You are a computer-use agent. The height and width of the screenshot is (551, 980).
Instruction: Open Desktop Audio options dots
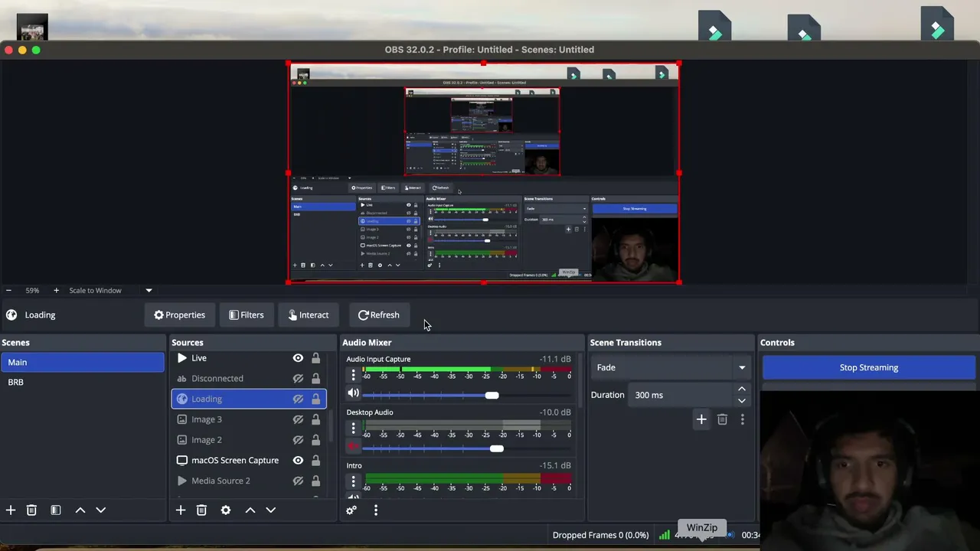tap(353, 429)
